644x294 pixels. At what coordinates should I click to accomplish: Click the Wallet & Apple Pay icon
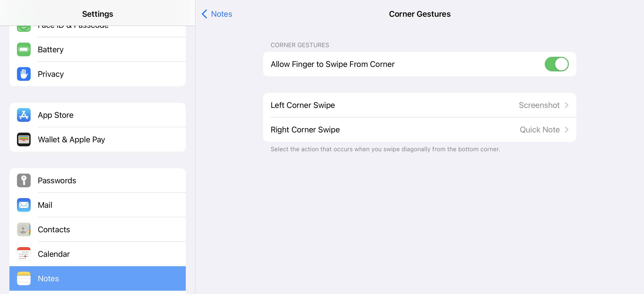tap(24, 139)
